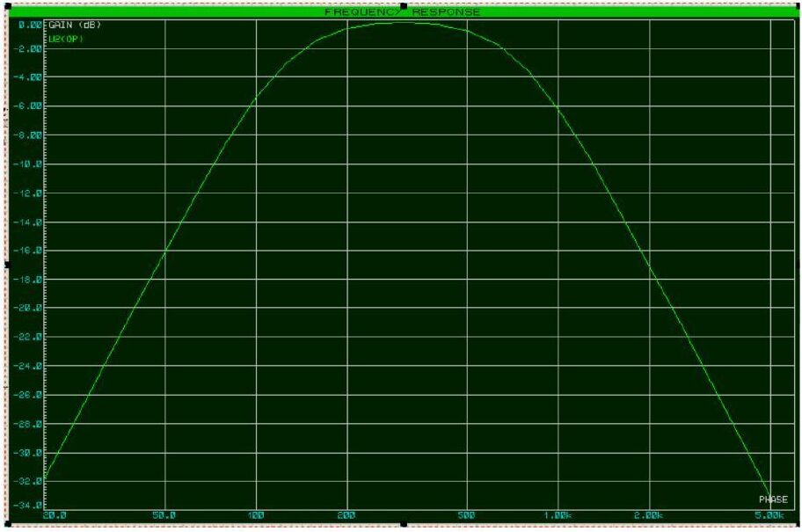Click the 100 frequency axis label
The height and width of the screenshot is (532, 802).
(x=256, y=515)
